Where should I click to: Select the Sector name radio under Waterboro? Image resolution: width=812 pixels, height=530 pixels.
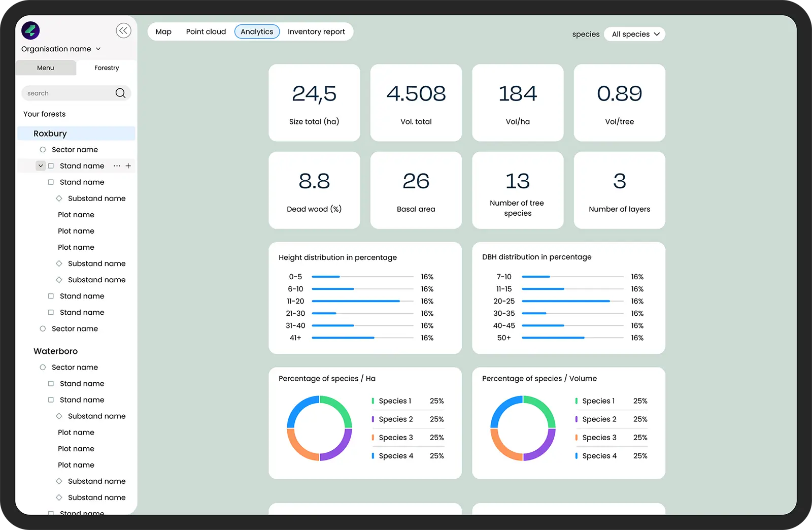point(43,367)
